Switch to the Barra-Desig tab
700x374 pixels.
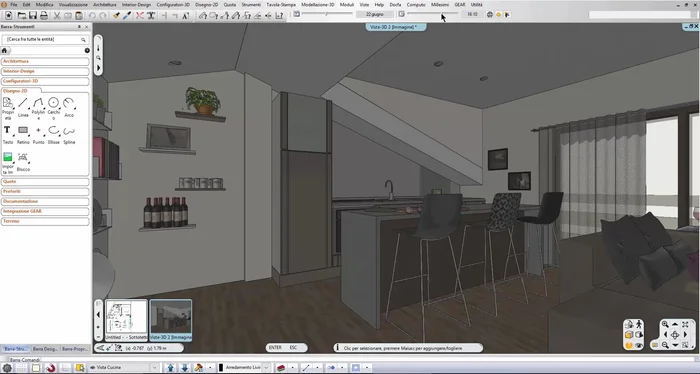[x=45, y=349]
